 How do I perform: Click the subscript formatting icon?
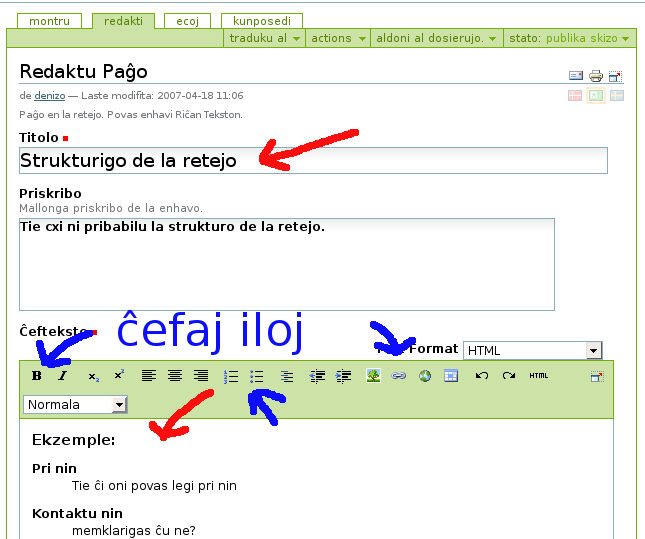pyautogui.click(x=93, y=376)
